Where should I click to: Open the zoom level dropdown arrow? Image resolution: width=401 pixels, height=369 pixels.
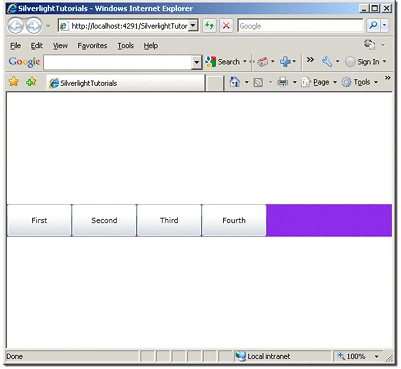(376, 356)
